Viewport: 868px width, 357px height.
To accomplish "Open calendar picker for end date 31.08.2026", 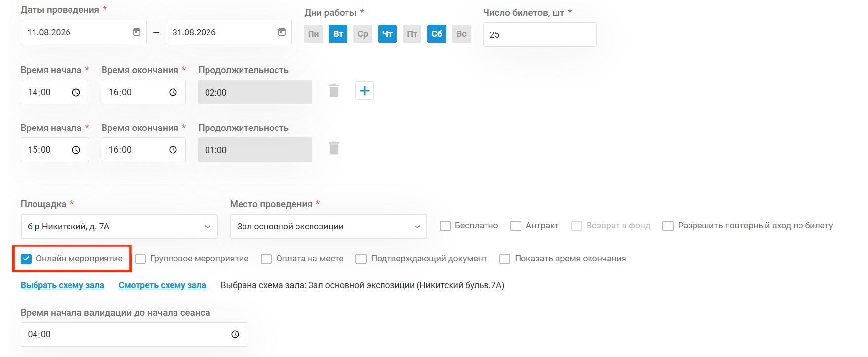I will pos(282,32).
